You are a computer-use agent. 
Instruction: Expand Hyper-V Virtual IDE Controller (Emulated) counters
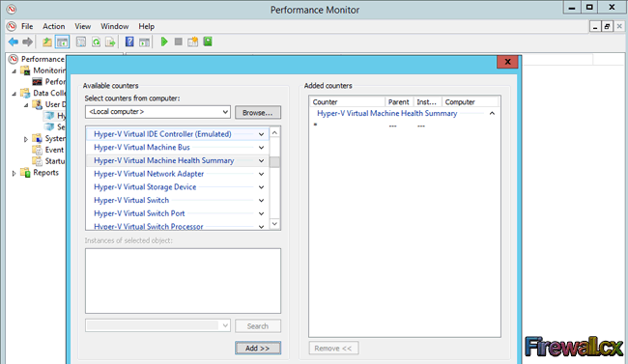(x=261, y=134)
